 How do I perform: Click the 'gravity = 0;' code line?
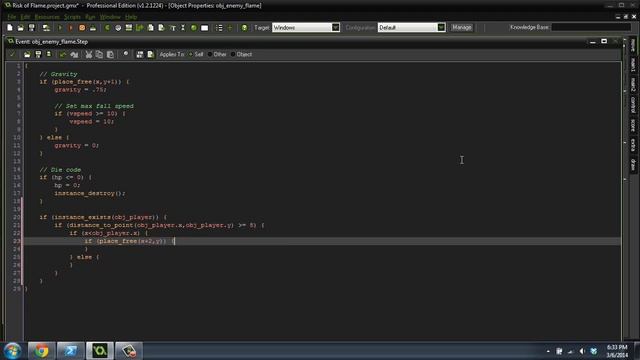click(x=76, y=145)
